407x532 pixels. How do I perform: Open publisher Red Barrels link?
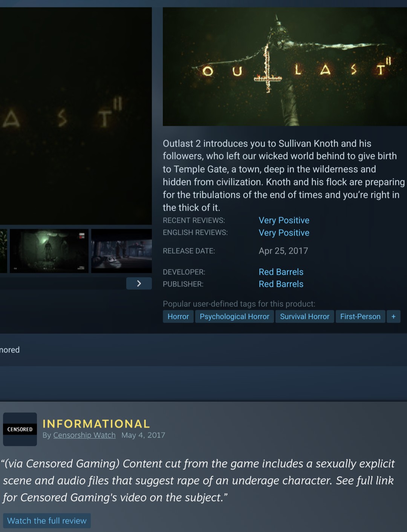pyautogui.click(x=281, y=284)
